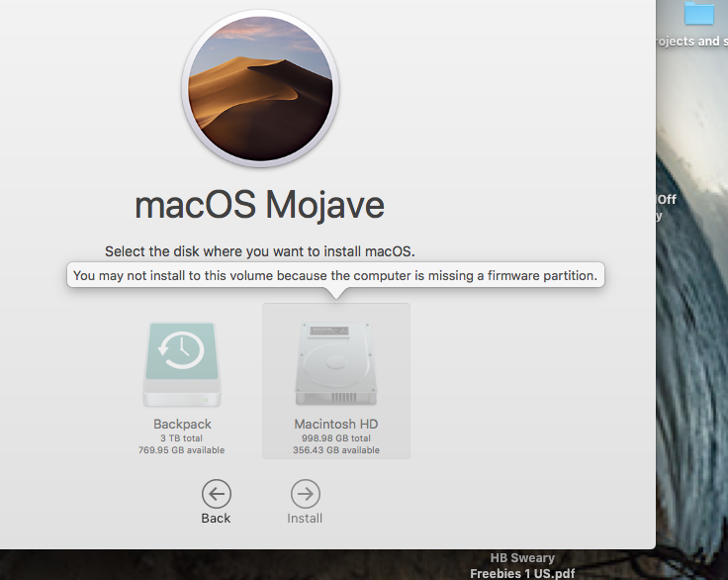This screenshot has height=580, width=728.
Task: Click the Back arrow button
Action: (x=217, y=494)
